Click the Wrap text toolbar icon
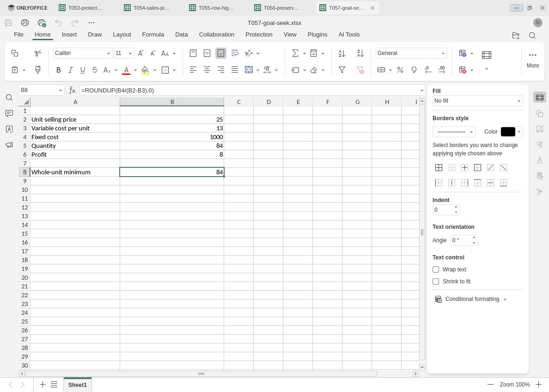This screenshot has height=392, width=549. click(x=235, y=53)
